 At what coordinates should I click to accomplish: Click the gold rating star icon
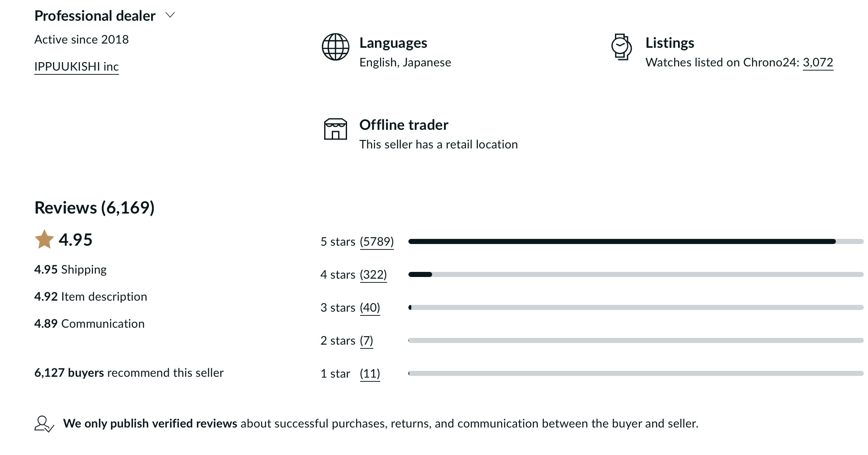tap(44, 239)
